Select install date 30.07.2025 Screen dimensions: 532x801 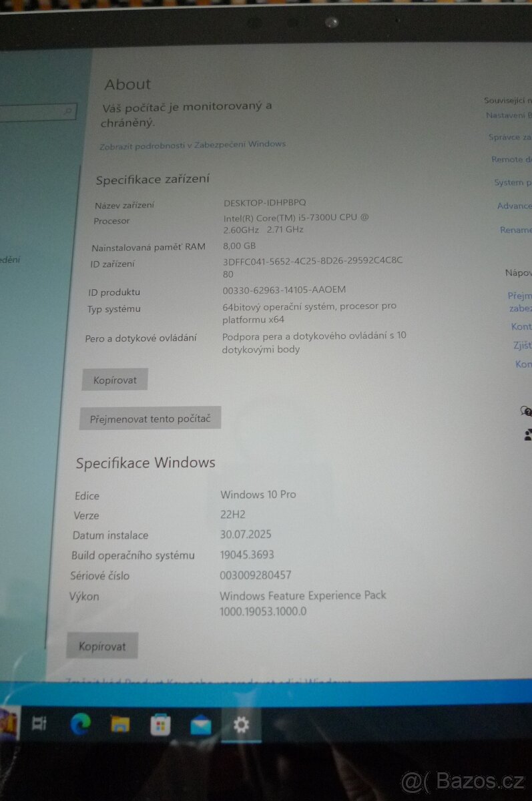246,535
